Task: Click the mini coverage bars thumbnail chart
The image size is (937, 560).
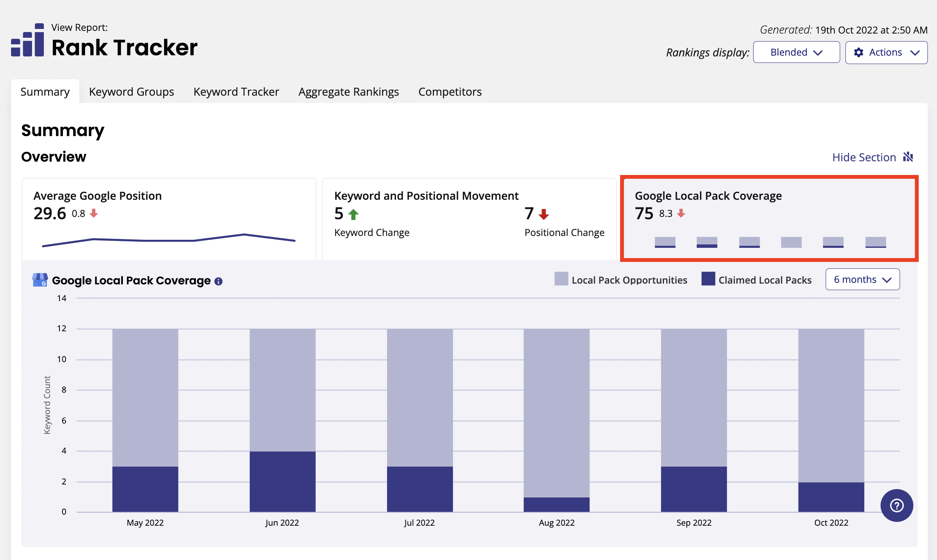Action: (x=770, y=242)
